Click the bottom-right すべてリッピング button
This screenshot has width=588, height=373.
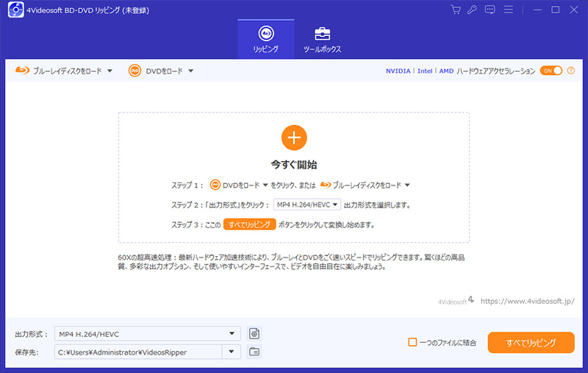[531, 342]
